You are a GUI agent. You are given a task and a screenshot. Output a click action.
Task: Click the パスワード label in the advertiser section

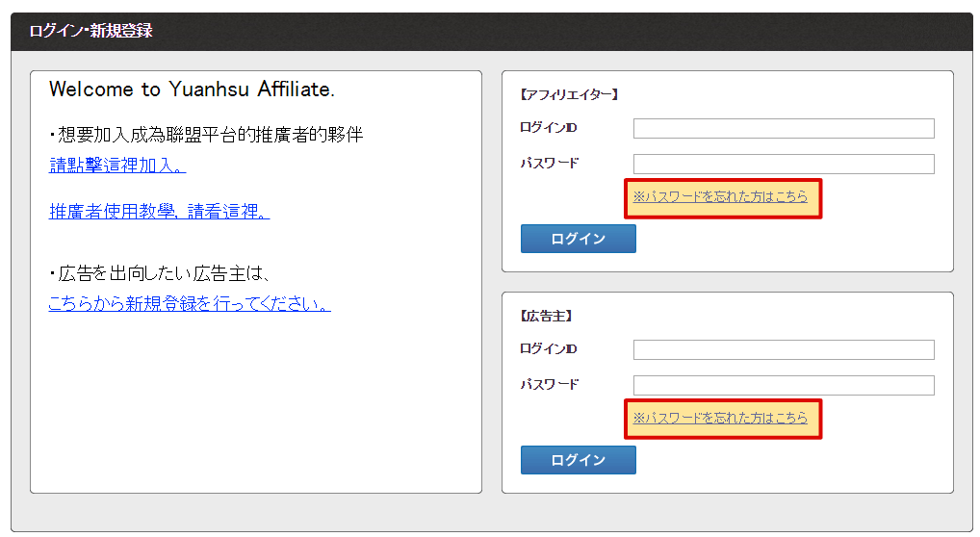click(x=550, y=385)
